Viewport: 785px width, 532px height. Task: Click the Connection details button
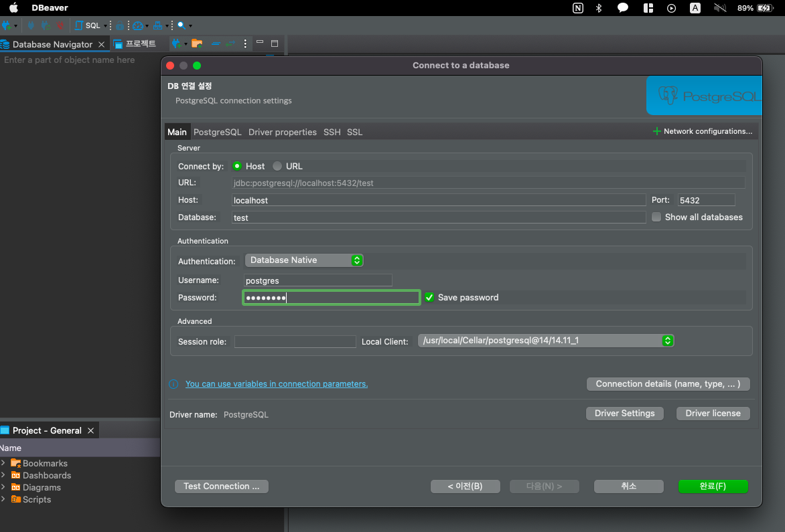click(668, 384)
